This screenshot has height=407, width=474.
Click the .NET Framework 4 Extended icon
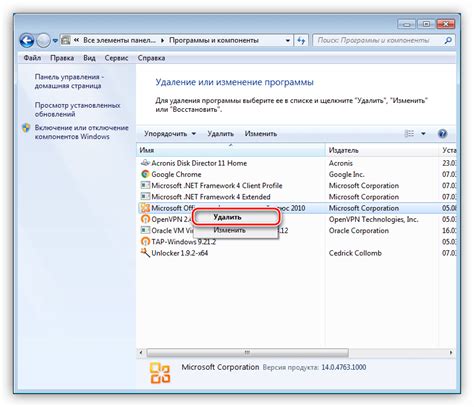[145, 197]
